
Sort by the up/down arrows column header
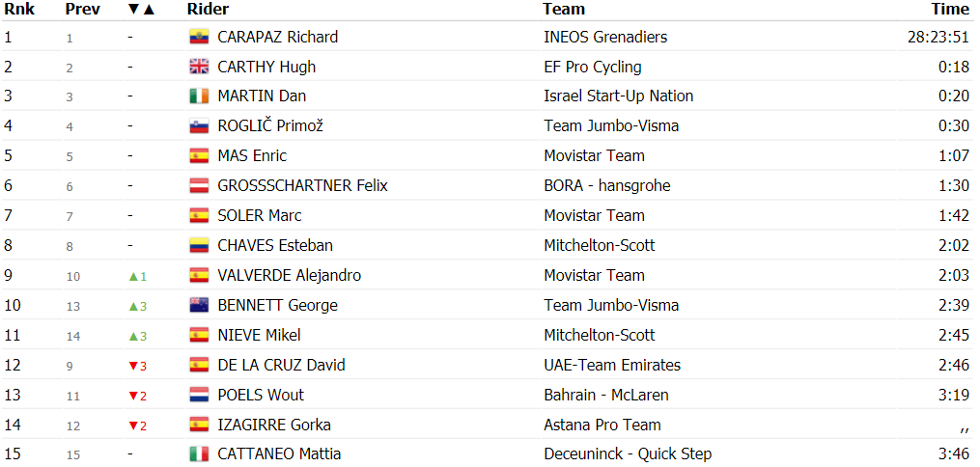[x=141, y=10]
